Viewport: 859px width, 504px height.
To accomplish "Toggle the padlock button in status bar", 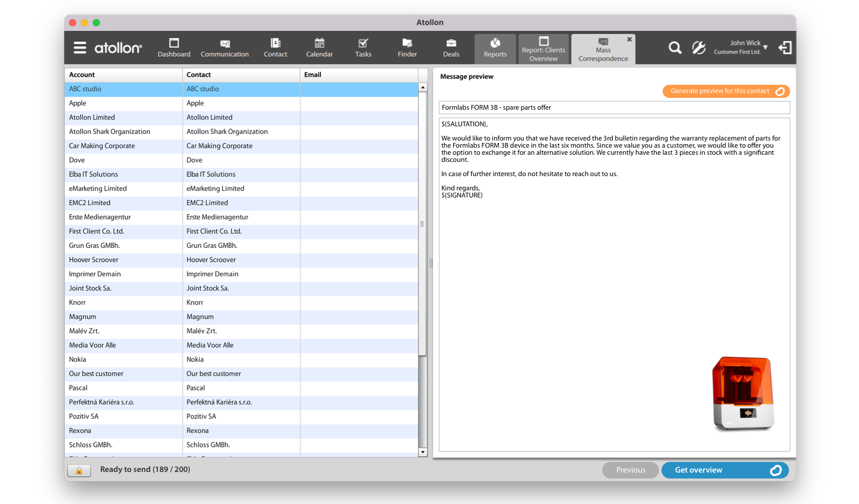I will pos(79,470).
